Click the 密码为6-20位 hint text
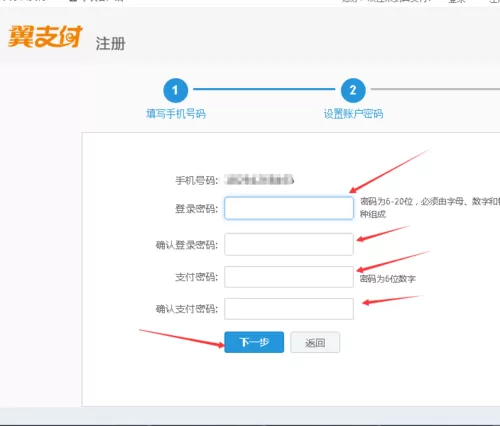Viewport: 500px width, 426px height. pos(430,207)
